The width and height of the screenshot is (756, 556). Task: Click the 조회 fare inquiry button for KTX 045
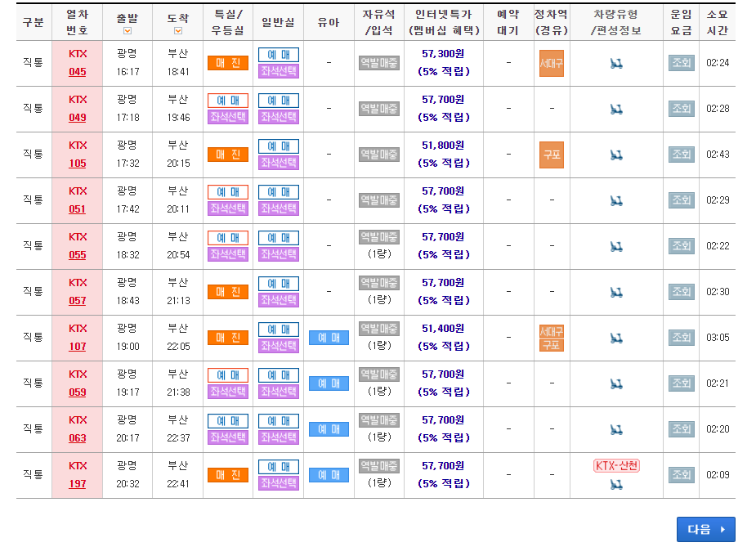(x=682, y=63)
